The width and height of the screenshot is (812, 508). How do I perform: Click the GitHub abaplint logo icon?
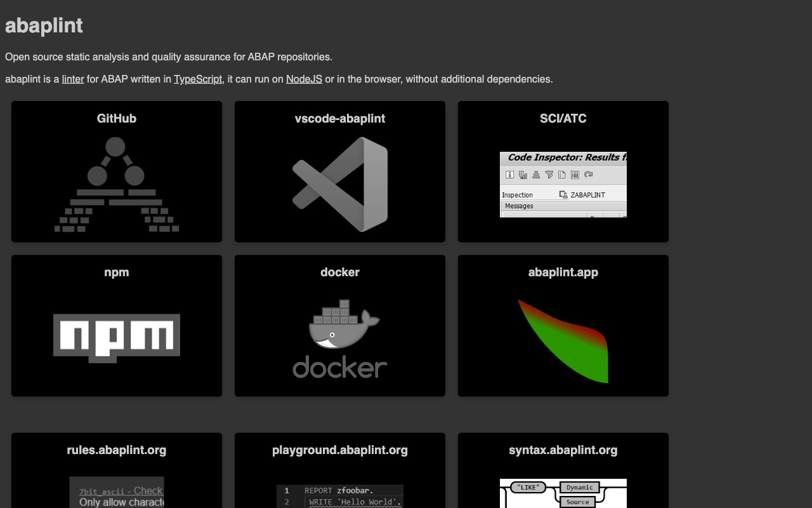[x=117, y=185]
